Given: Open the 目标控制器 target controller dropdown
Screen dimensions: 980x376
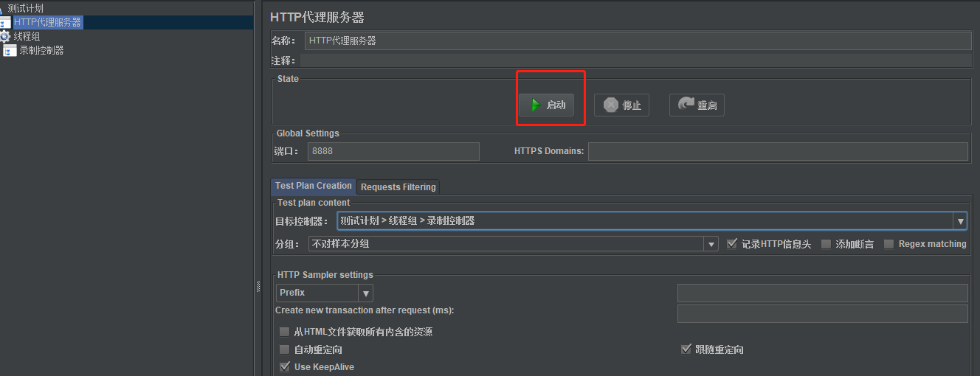Looking at the screenshot, I should tap(652, 220).
